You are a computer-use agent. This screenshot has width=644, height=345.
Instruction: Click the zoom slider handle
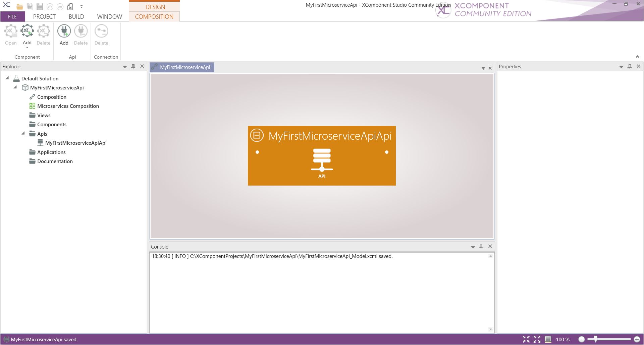[x=596, y=339]
